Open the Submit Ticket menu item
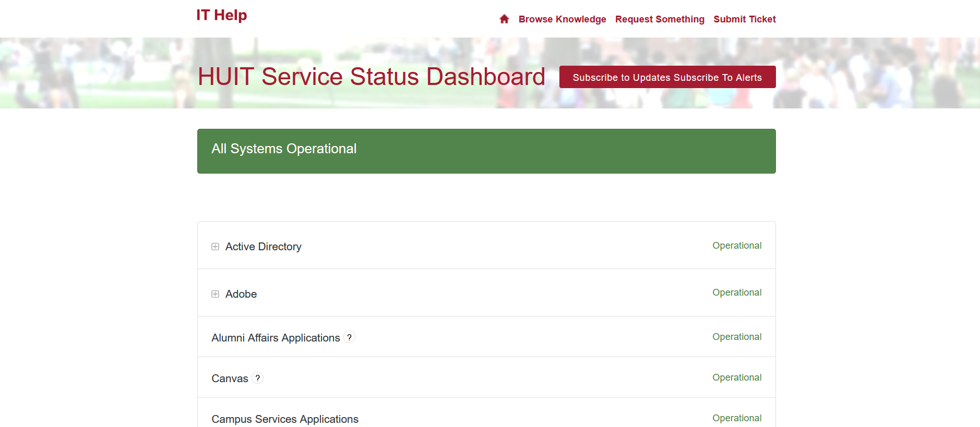The width and height of the screenshot is (980, 427). click(x=744, y=19)
